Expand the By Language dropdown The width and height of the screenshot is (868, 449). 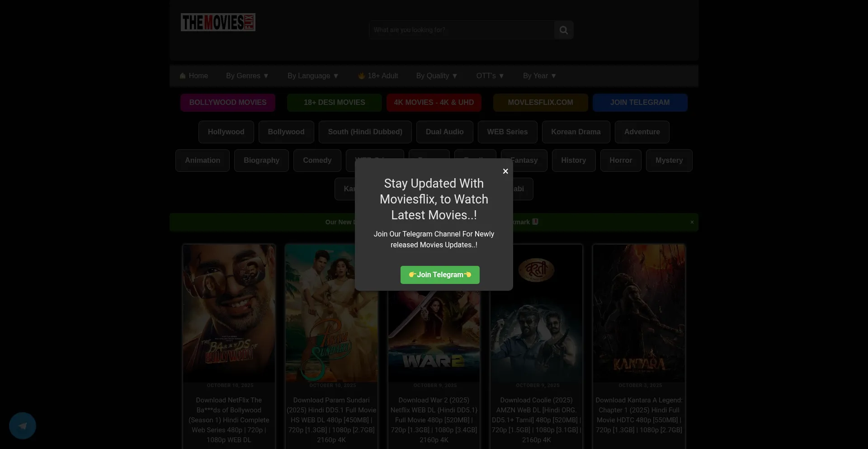click(x=313, y=76)
